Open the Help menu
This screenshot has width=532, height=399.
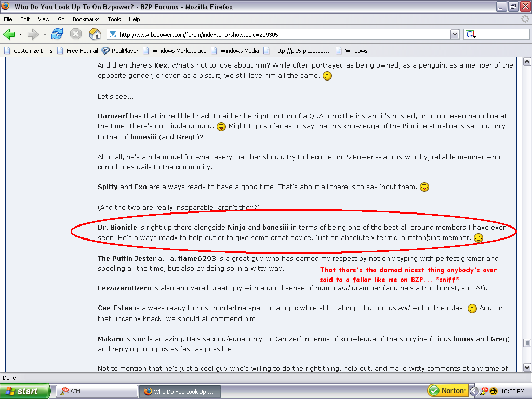pos(135,19)
